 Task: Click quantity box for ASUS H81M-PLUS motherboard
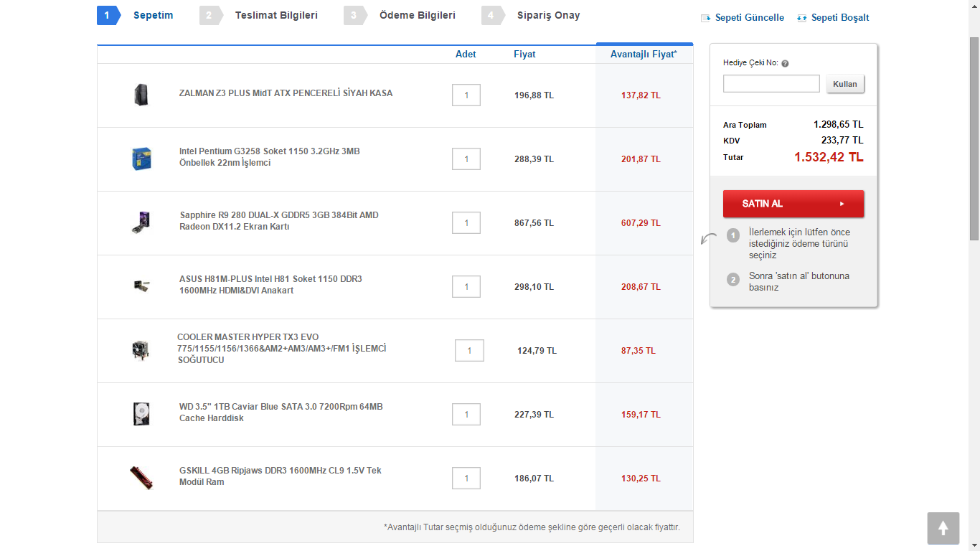pos(466,287)
